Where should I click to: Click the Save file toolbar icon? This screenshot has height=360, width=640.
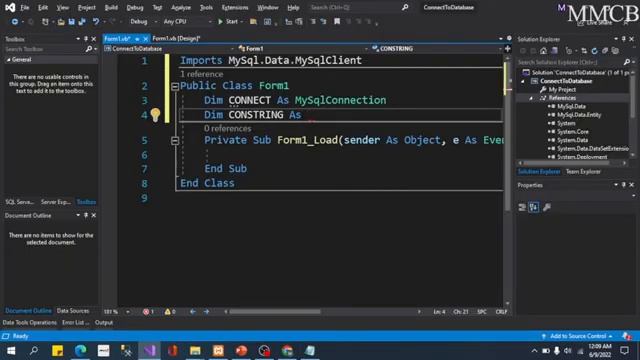pos(71,22)
